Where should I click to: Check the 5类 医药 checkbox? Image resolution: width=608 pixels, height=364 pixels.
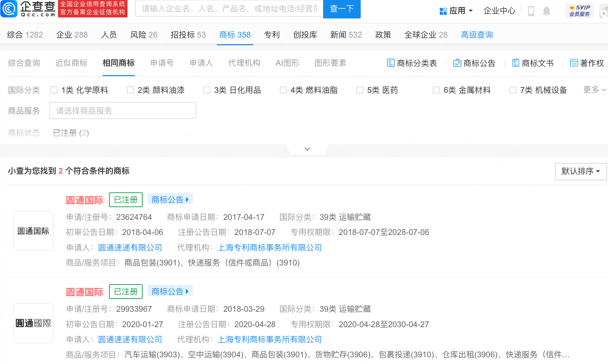(360, 90)
